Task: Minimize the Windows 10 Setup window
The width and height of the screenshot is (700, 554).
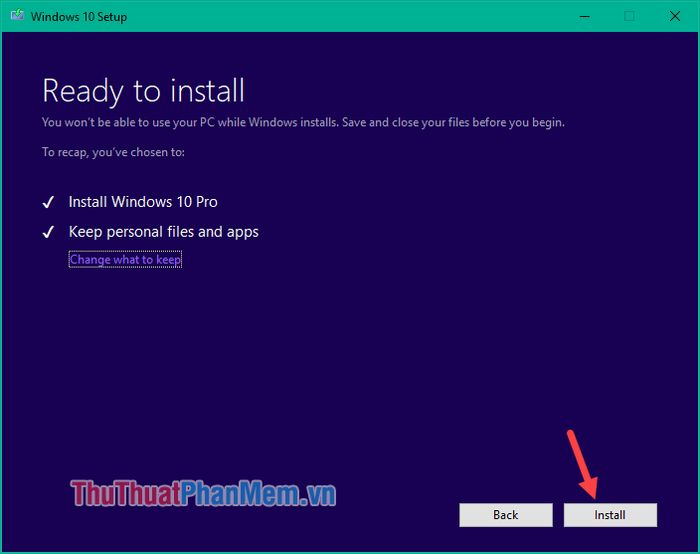Action: (584, 17)
